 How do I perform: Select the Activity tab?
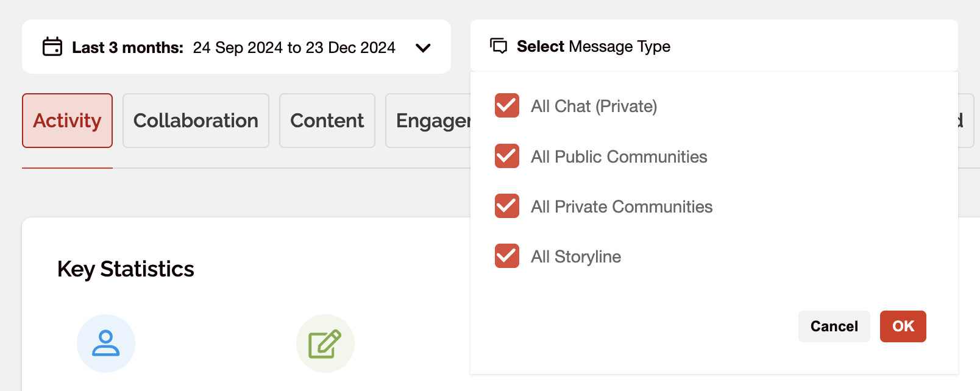[67, 121]
